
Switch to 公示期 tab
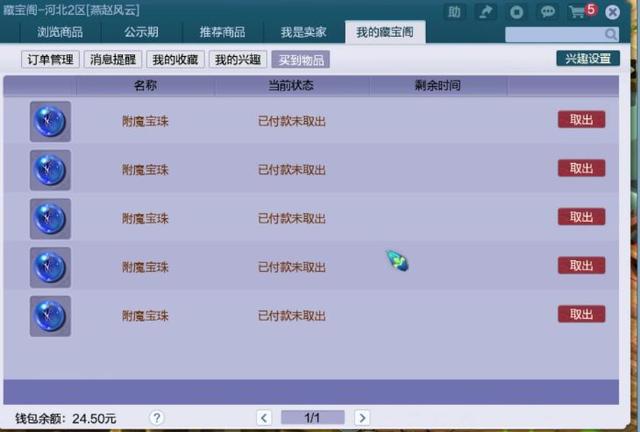click(x=142, y=32)
